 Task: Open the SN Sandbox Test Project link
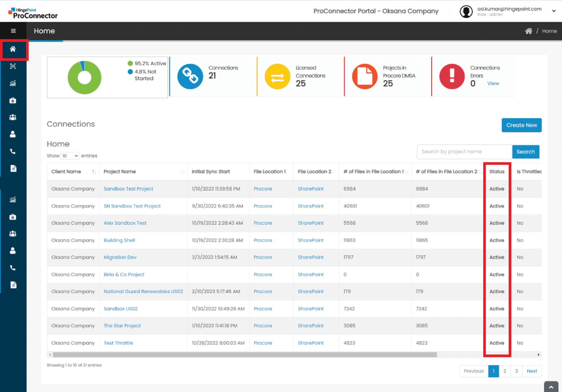[132, 206]
